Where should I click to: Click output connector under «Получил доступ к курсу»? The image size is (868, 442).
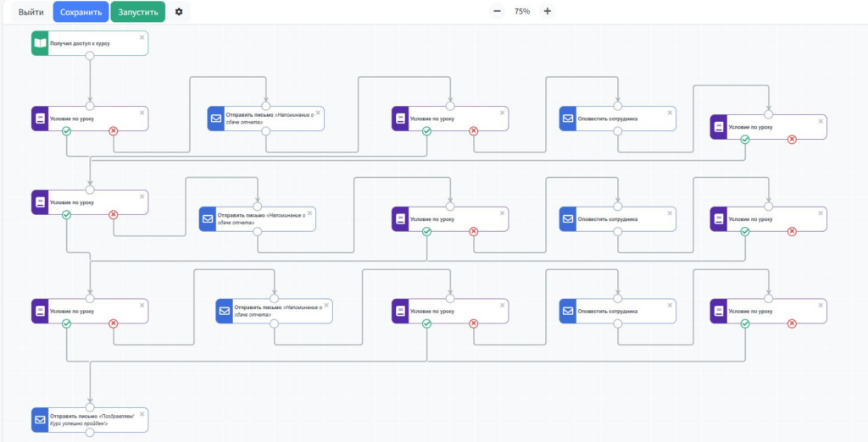[x=90, y=56]
